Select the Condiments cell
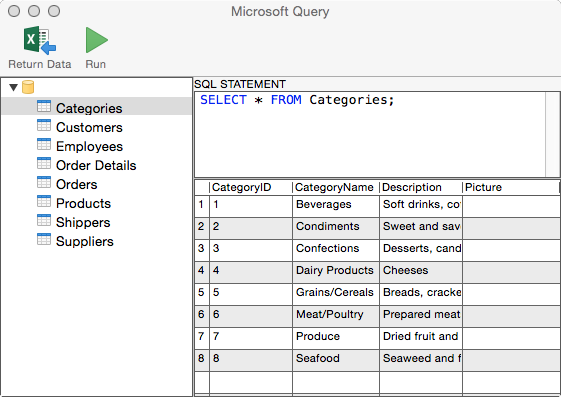This screenshot has height=397, width=561. click(x=336, y=228)
